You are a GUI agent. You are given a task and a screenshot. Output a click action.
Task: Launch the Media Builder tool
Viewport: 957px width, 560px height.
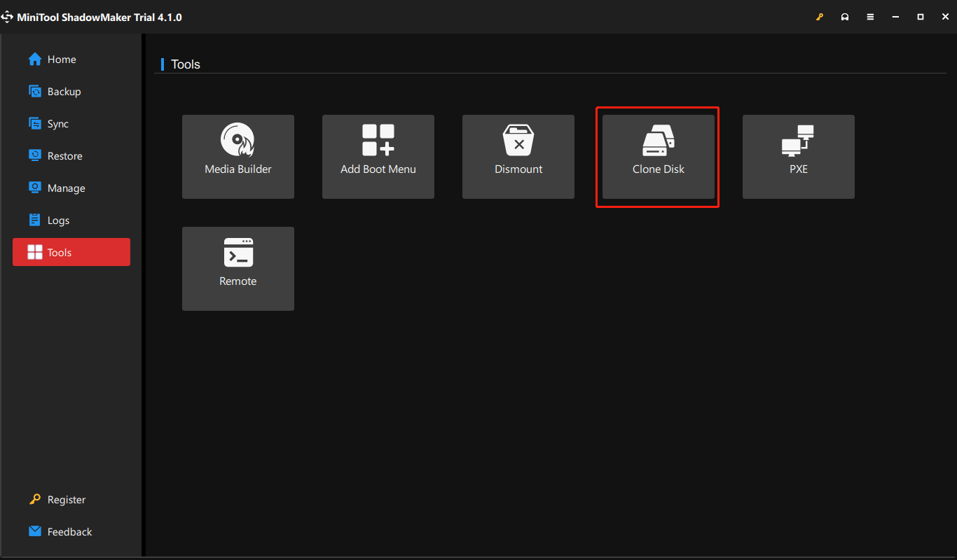tap(237, 157)
